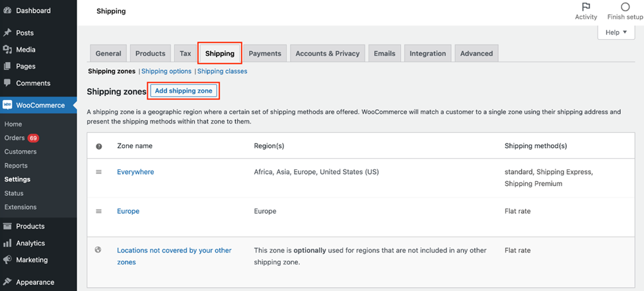Open the Extensions submenu item
Image resolution: width=644 pixels, height=291 pixels.
20,207
